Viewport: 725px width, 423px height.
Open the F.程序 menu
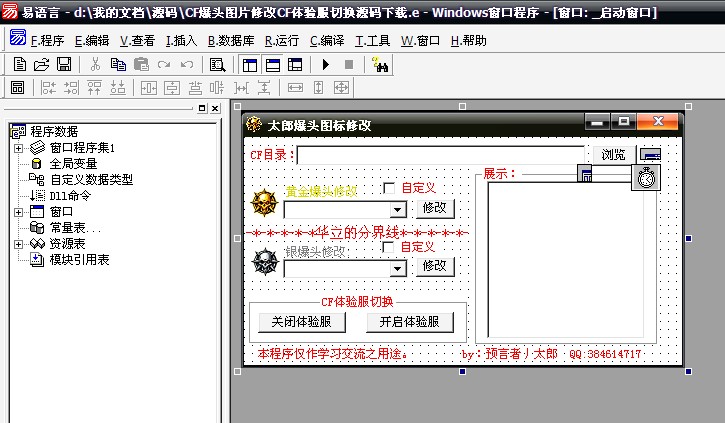(x=47, y=41)
